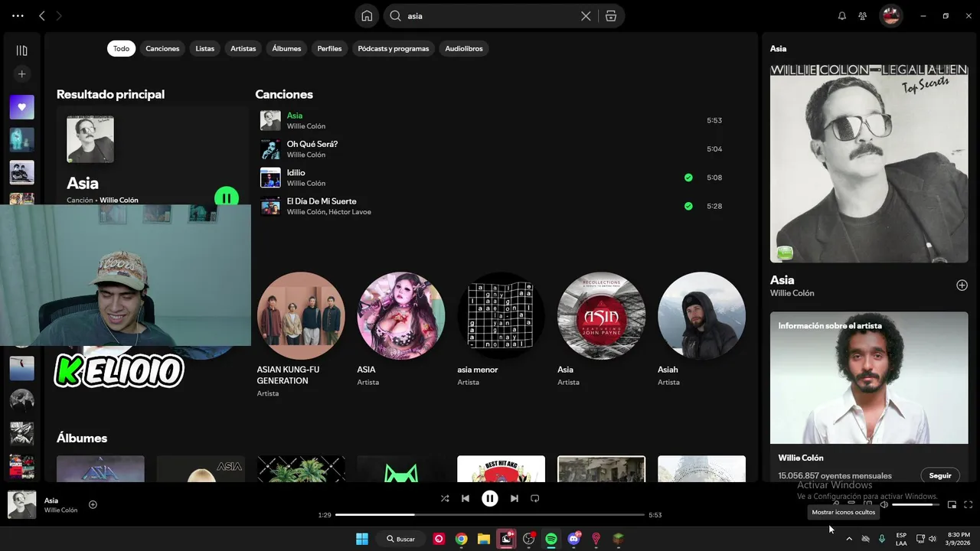This screenshot has height=551, width=980.
Task: Filter results by Artistas
Action: (x=243, y=48)
